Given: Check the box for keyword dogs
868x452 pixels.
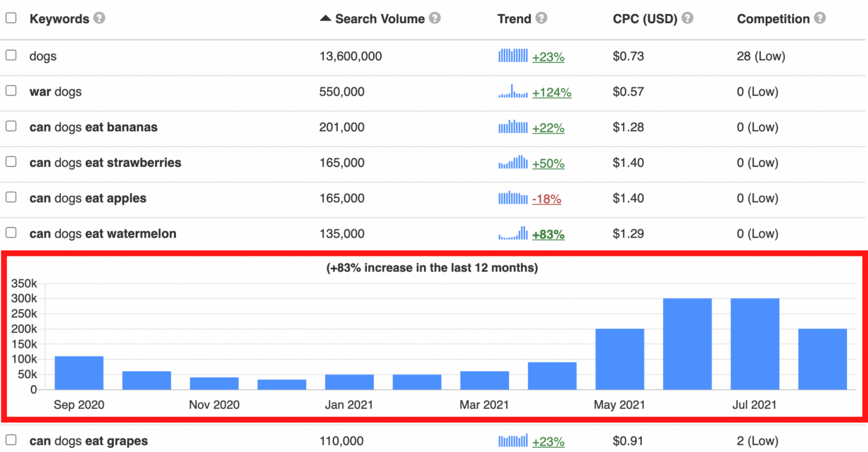Looking at the screenshot, I should point(11,55).
